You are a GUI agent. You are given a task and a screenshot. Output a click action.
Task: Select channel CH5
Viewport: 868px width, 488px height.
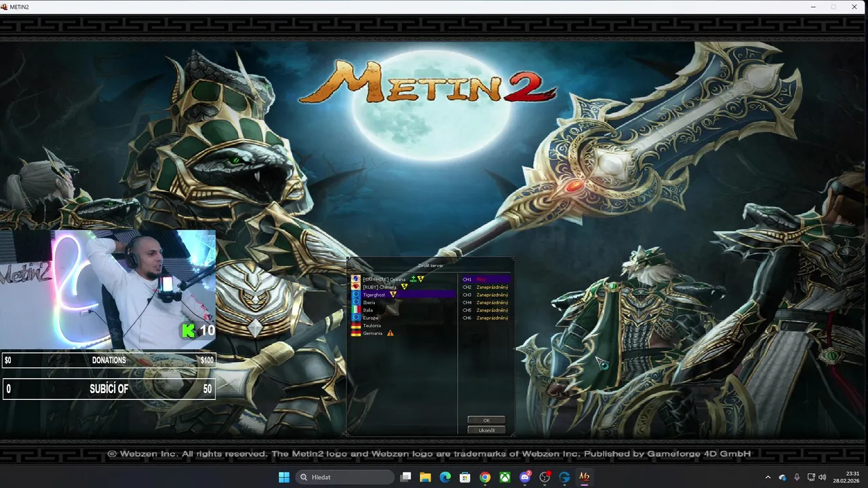point(485,310)
